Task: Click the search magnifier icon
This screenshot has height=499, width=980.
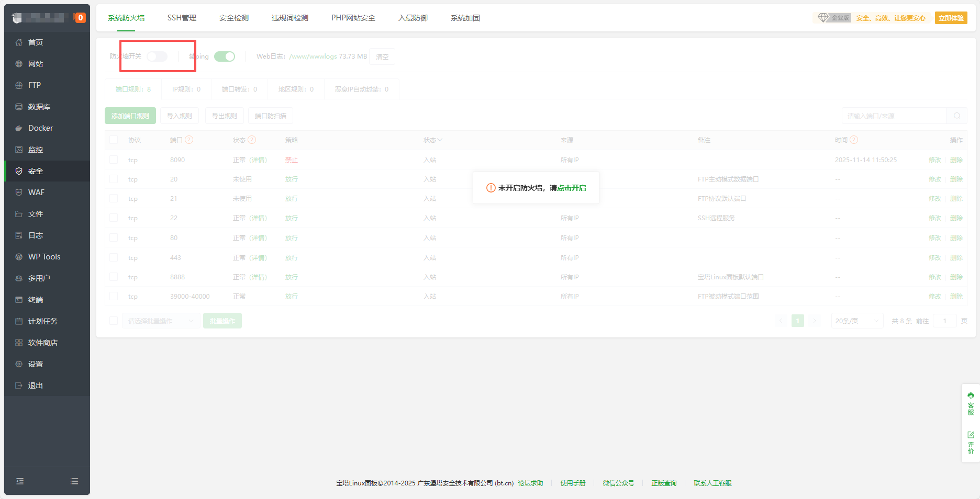Action: [x=956, y=116]
